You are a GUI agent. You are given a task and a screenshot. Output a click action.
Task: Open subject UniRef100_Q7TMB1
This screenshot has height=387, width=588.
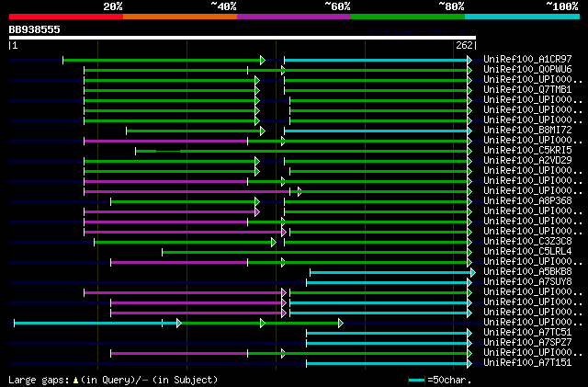tap(527, 90)
